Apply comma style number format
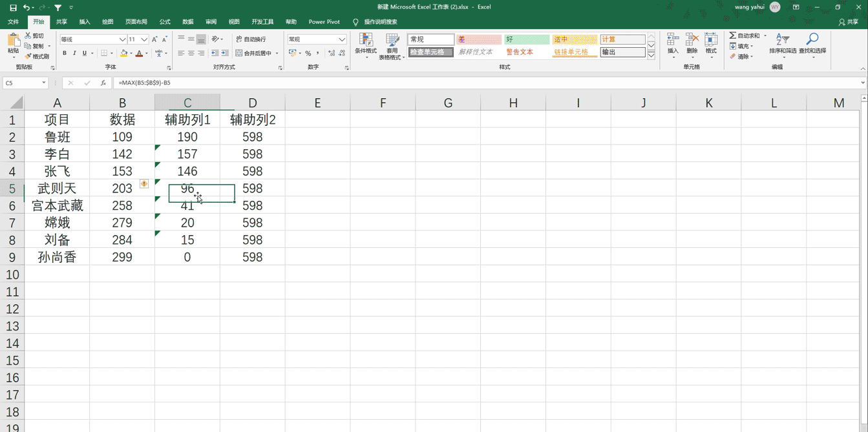Viewport: 868px width, 432px height. click(318, 53)
